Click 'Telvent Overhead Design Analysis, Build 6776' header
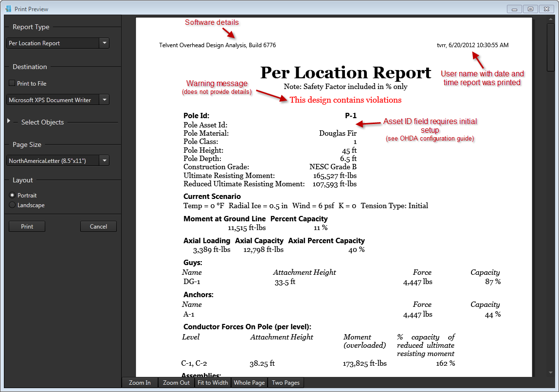The width and height of the screenshot is (559, 392). tap(217, 45)
